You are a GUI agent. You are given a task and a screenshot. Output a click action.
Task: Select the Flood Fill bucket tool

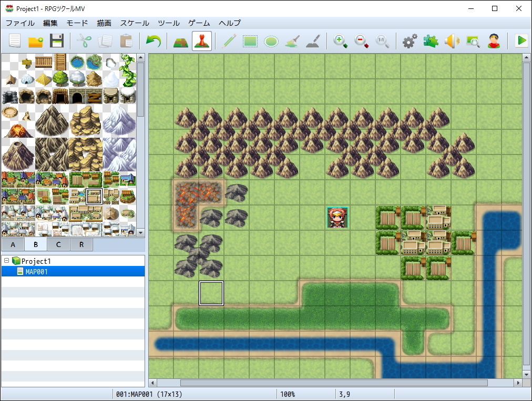[x=292, y=41]
